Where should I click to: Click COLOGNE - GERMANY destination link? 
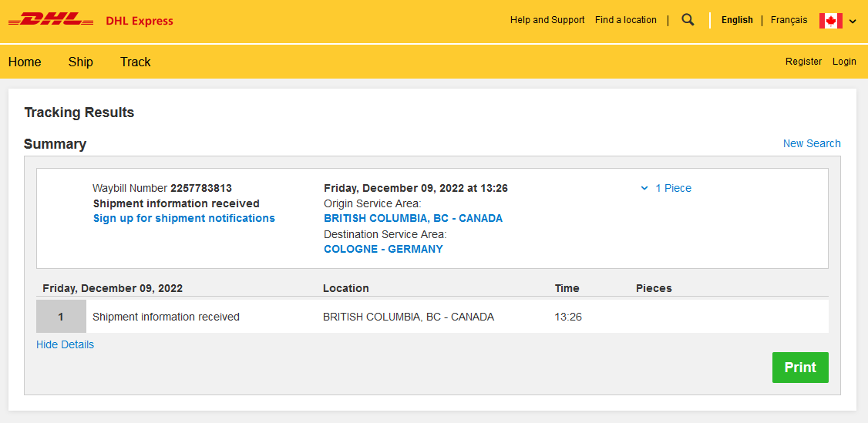pyautogui.click(x=383, y=249)
